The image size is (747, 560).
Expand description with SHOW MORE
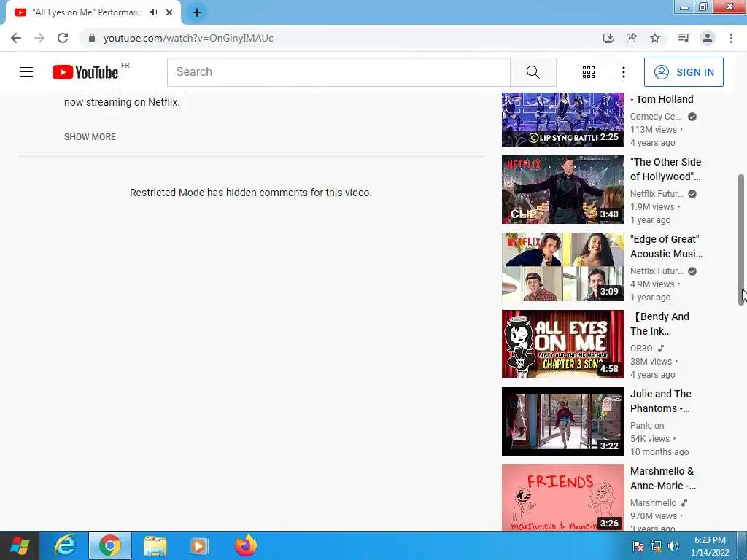point(90,136)
